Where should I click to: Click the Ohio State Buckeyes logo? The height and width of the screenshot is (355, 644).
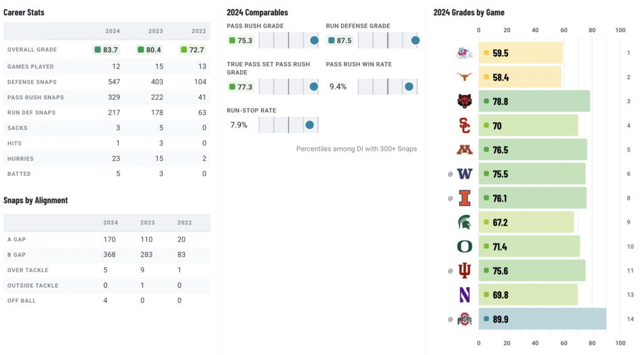click(x=465, y=319)
